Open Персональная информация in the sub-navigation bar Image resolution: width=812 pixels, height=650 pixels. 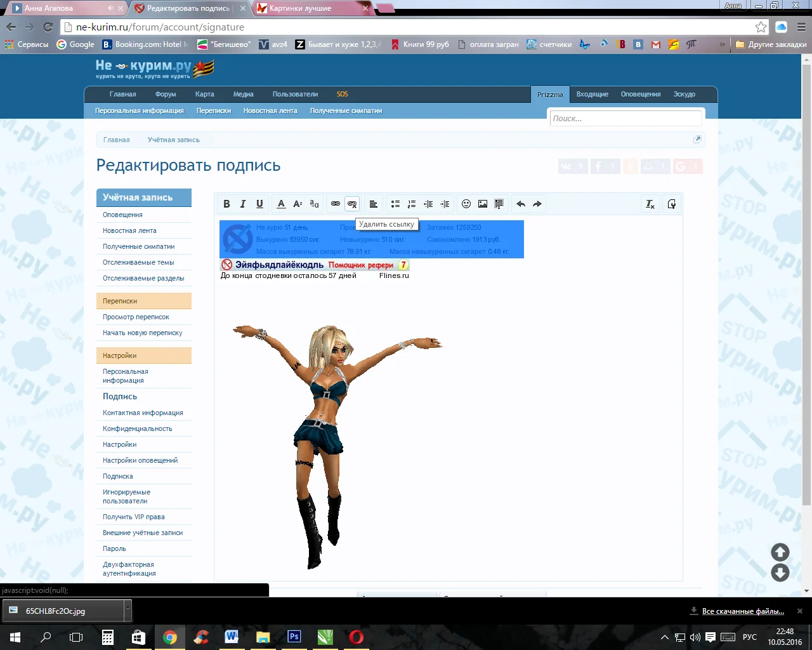click(140, 110)
